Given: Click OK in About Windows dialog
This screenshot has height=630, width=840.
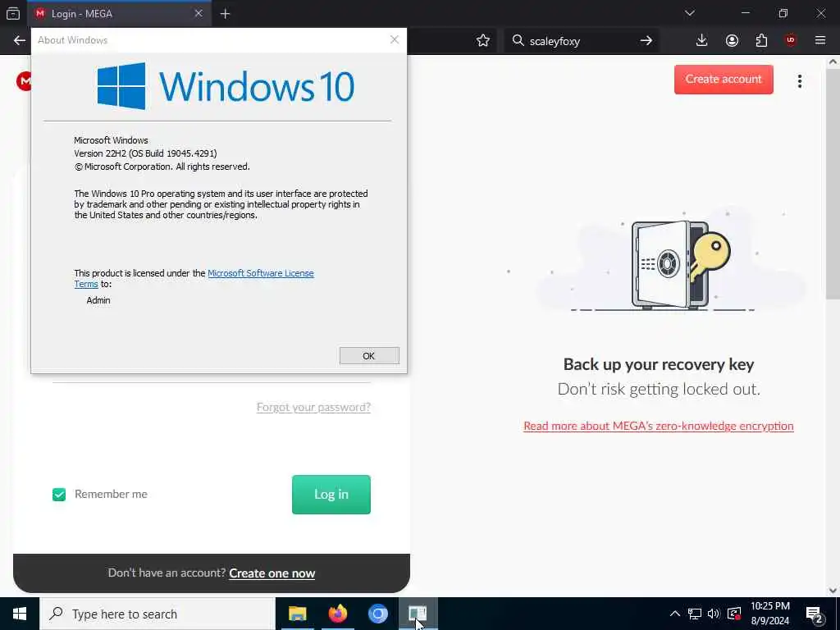Looking at the screenshot, I should (369, 356).
